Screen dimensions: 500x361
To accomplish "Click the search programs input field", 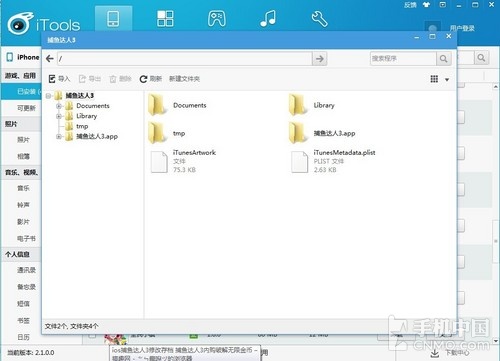I will pos(403,59).
